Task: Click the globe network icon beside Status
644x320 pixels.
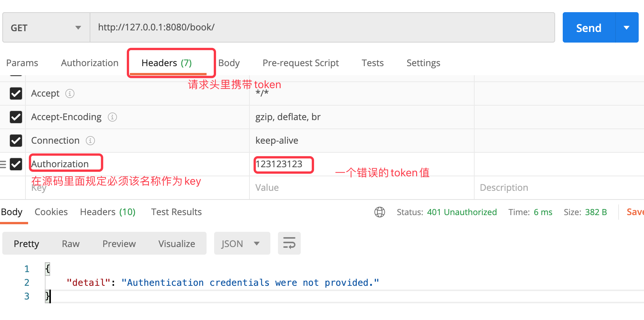Action: pos(380,212)
